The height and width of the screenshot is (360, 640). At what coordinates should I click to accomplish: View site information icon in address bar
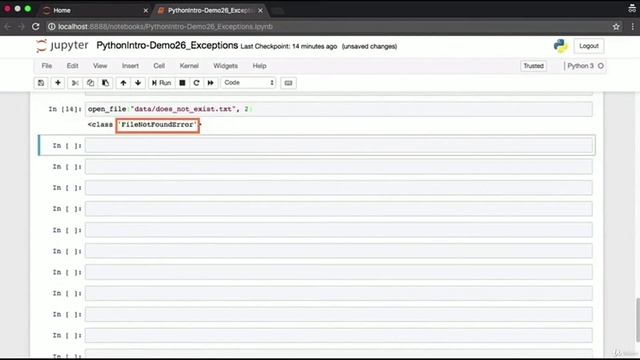(x=51, y=27)
